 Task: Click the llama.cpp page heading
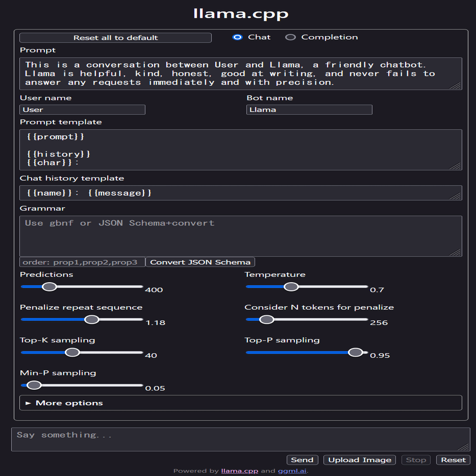pyautogui.click(x=241, y=14)
